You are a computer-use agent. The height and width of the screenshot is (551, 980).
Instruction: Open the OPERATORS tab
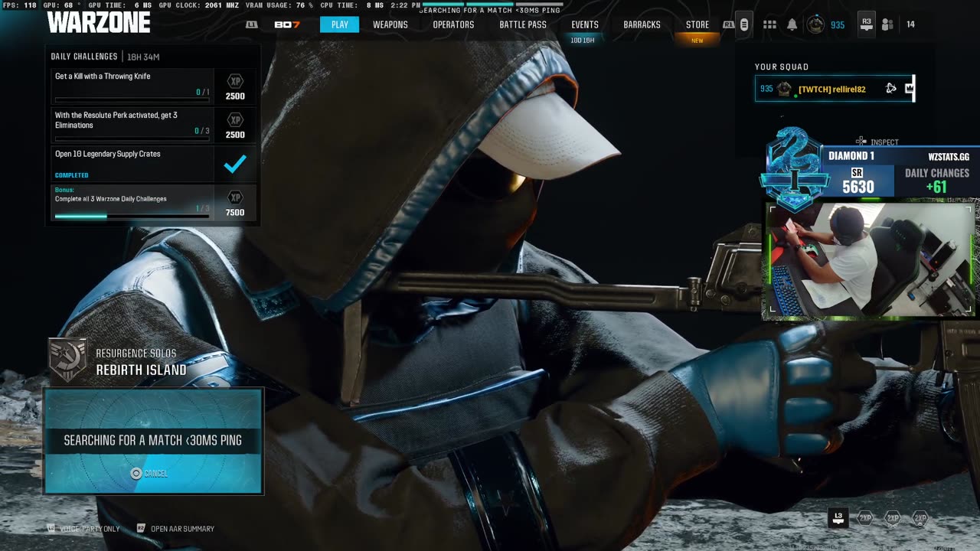click(x=453, y=24)
